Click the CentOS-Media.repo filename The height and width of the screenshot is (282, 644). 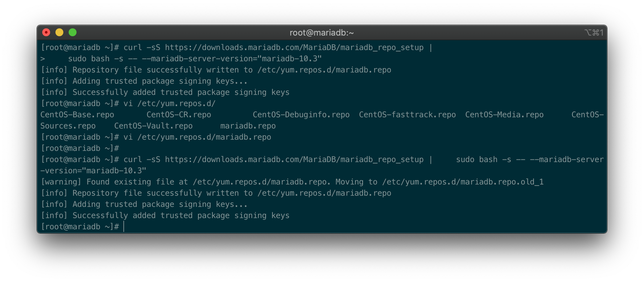click(x=504, y=115)
